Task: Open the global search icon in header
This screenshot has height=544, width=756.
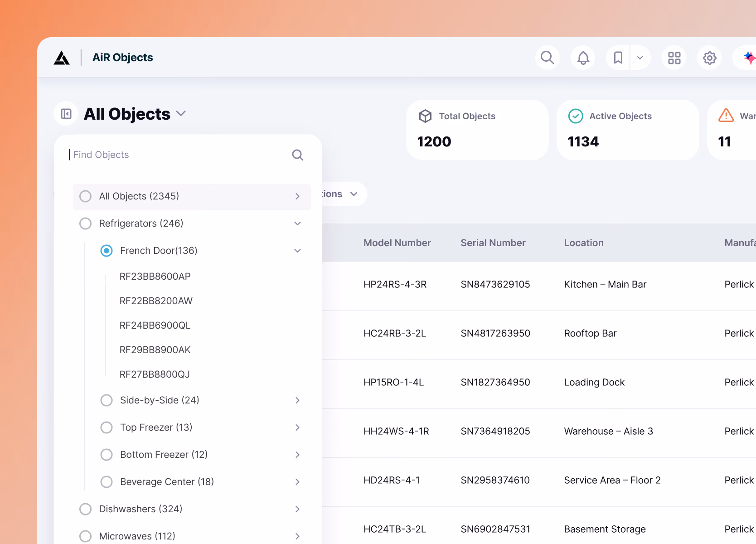Action: [x=548, y=58]
